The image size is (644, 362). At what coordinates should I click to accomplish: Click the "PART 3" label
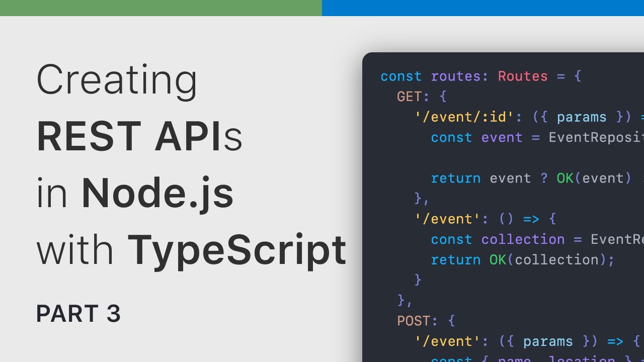click(78, 314)
